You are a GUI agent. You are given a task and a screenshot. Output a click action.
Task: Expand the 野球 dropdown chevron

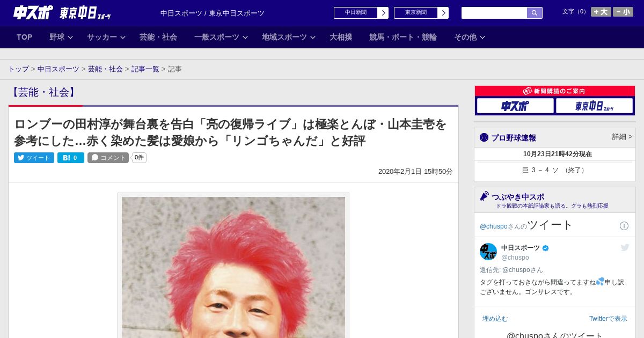(70, 38)
